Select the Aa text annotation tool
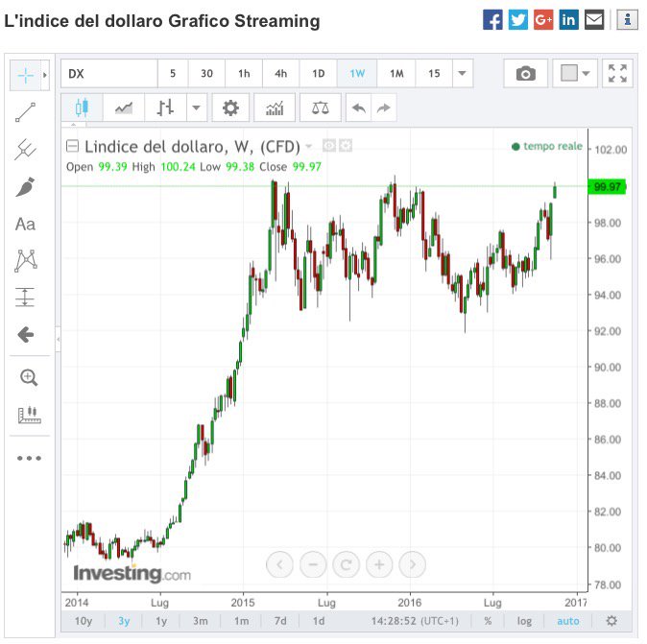Image resolution: width=647 pixels, height=644 pixels. tap(26, 224)
